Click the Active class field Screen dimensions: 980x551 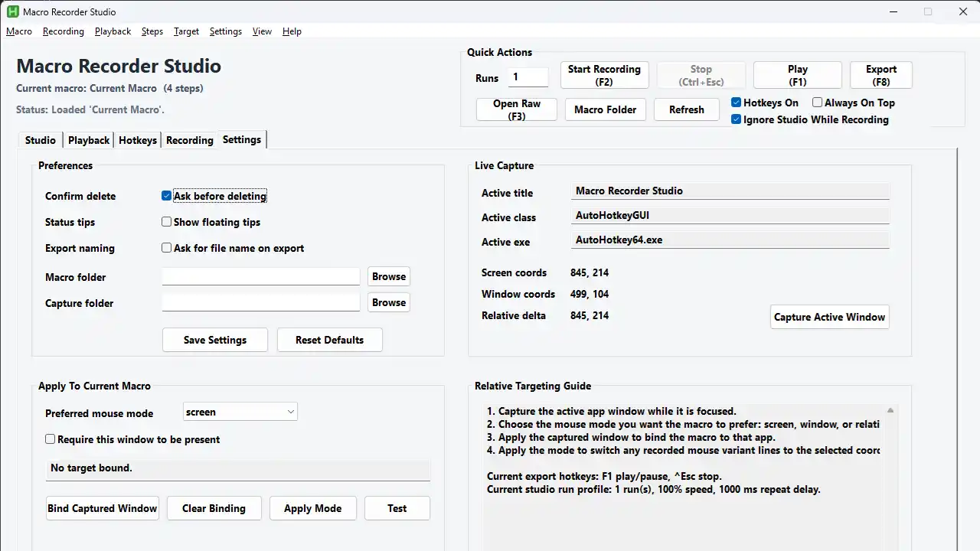coord(730,216)
